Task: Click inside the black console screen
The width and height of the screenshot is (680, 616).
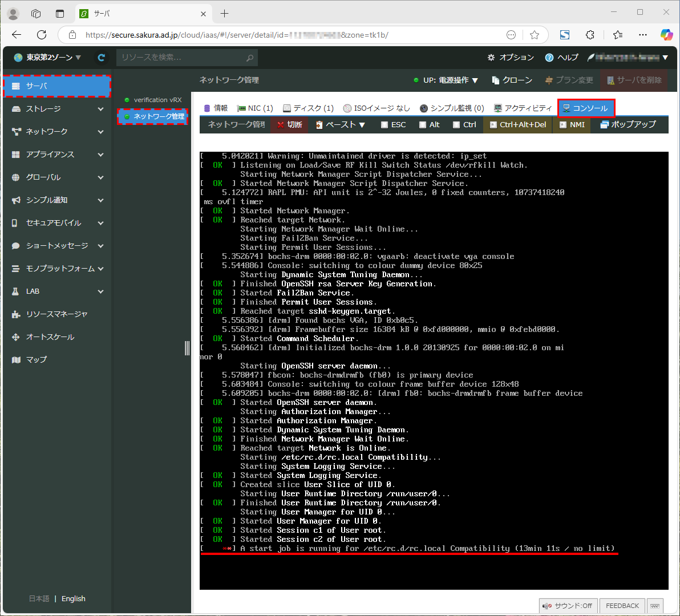Action: point(434,371)
